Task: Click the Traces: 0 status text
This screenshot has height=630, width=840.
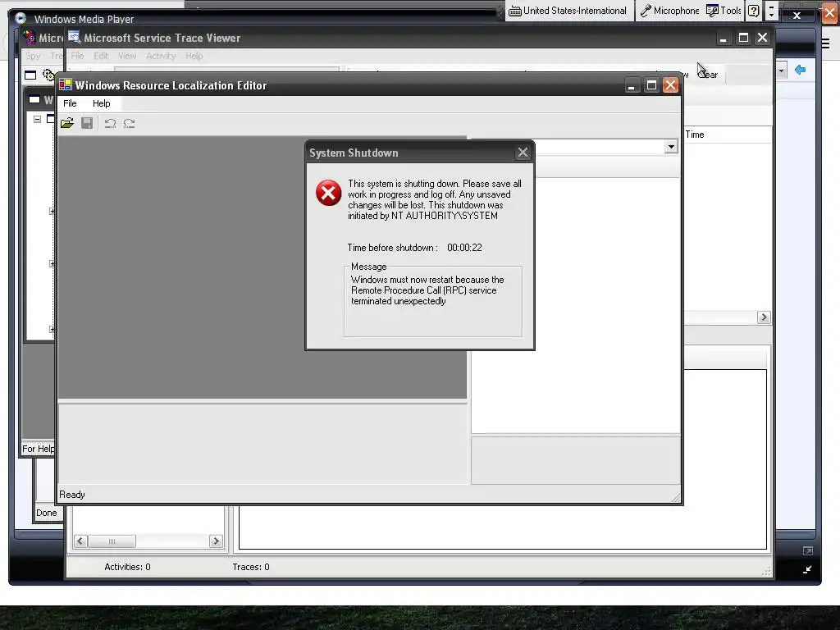Action: 251,567
